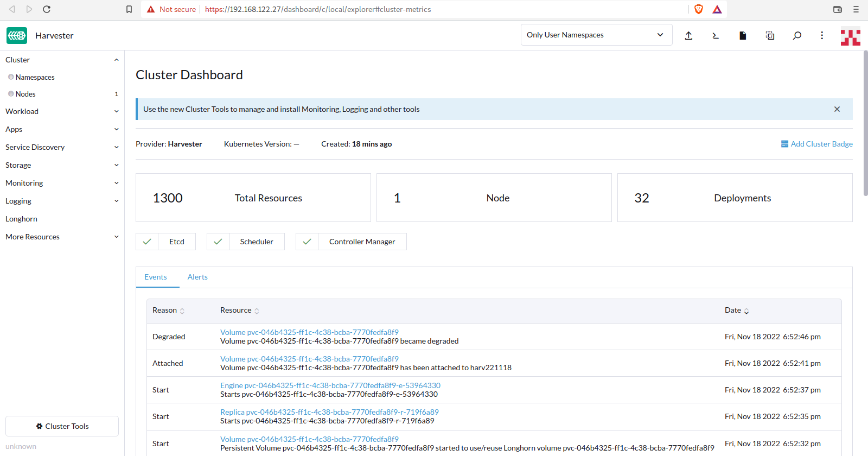Expand the Apps sidebar section
The height and width of the screenshot is (456, 868).
[x=116, y=129]
